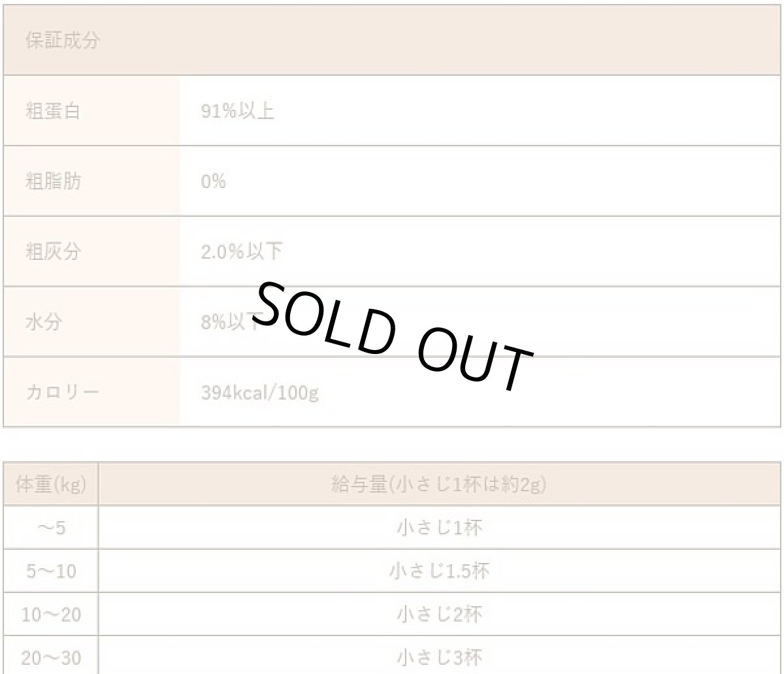Select the 粗蛋白 row label

[x=52, y=111]
